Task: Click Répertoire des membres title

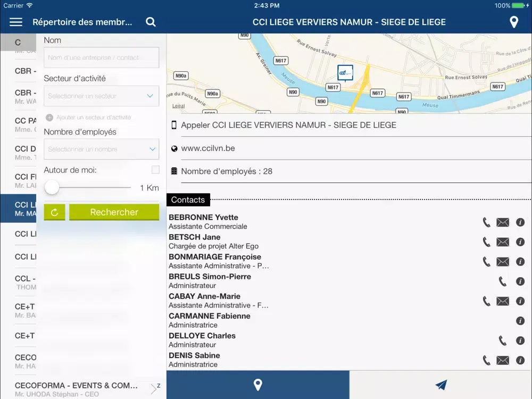Action: tap(82, 22)
